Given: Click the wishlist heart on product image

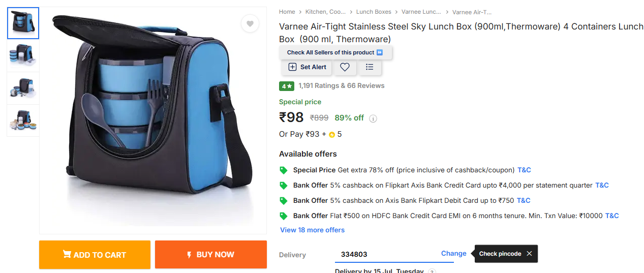Looking at the screenshot, I should (x=250, y=23).
